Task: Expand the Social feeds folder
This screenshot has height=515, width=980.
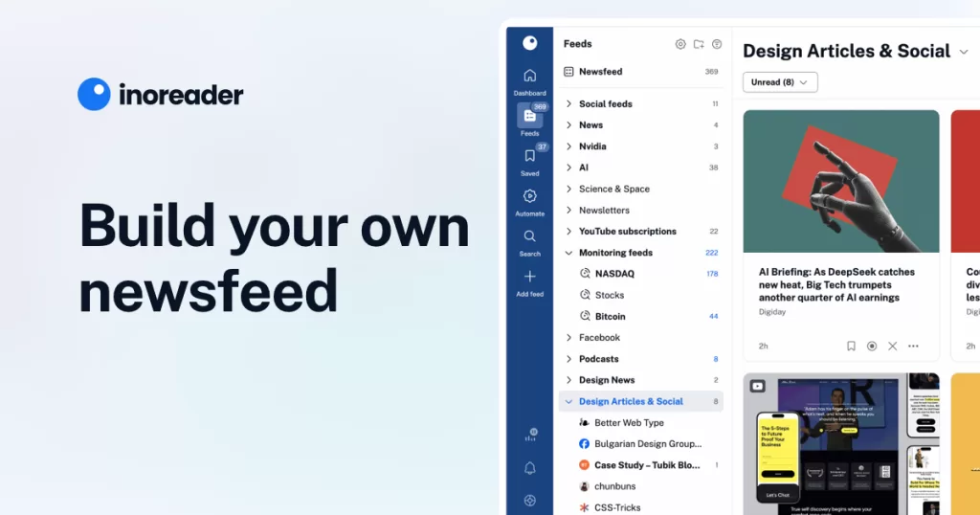Action: [568, 104]
